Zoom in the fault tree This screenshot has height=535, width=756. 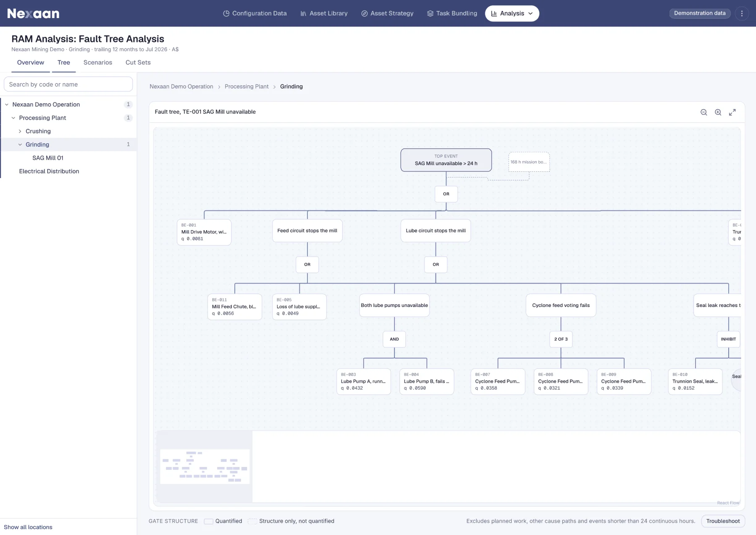click(718, 112)
